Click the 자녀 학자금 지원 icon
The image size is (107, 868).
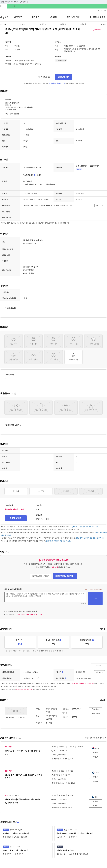click(94, 341)
